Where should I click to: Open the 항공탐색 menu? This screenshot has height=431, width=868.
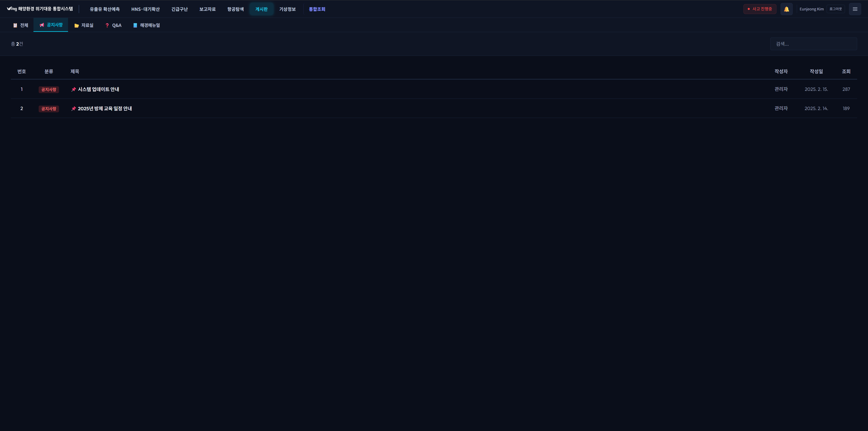point(235,9)
